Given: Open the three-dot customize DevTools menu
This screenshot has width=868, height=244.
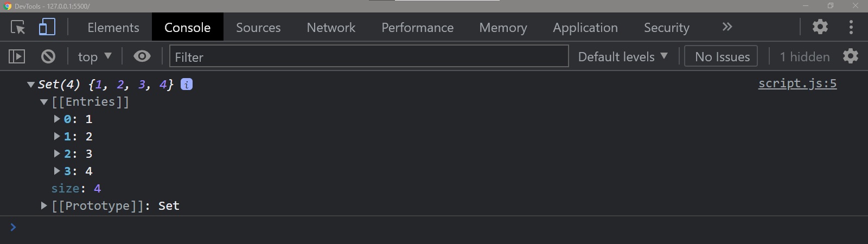Looking at the screenshot, I should (851, 27).
